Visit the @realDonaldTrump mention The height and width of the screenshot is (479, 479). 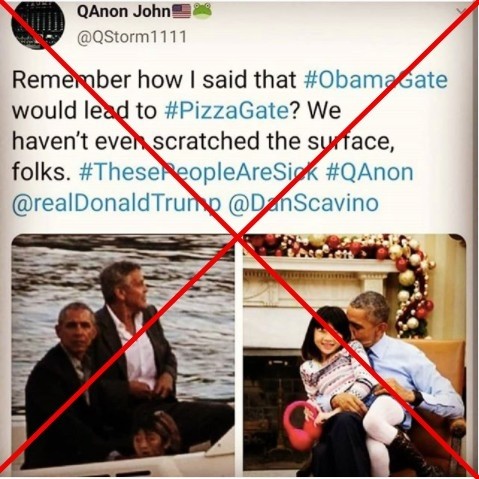pyautogui.click(x=116, y=203)
